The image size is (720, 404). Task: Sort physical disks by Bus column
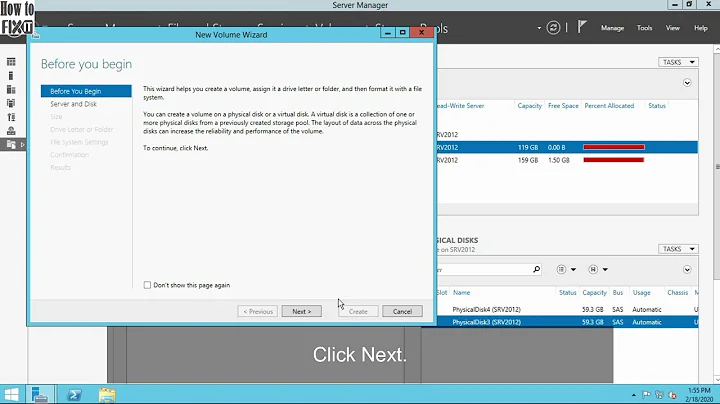[618, 292]
